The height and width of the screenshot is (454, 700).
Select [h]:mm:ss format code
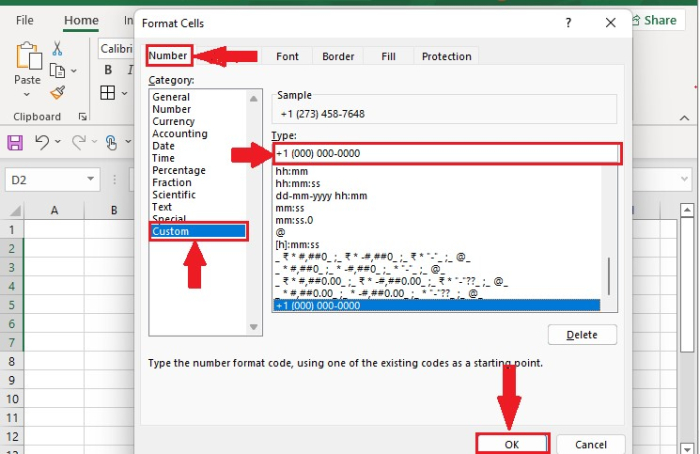[297, 245]
